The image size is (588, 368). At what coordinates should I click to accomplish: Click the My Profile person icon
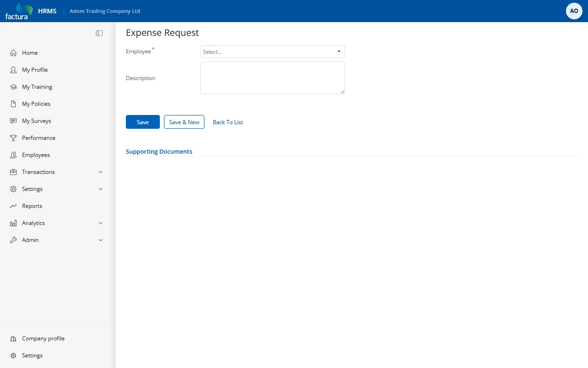tap(13, 70)
